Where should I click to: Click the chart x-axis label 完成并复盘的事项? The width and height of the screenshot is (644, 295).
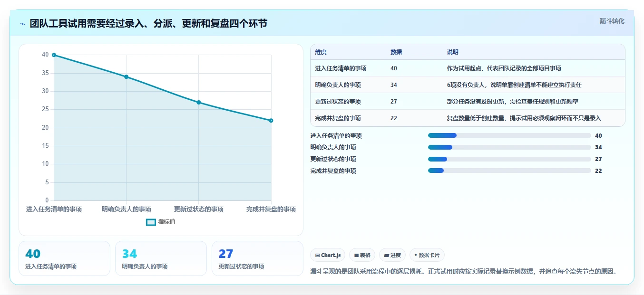click(271, 209)
